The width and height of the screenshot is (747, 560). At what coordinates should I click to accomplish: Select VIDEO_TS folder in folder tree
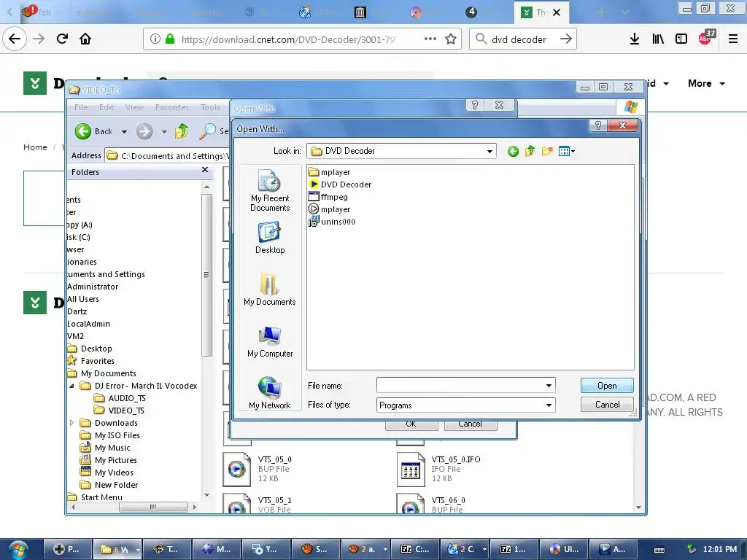pyautogui.click(x=119, y=411)
